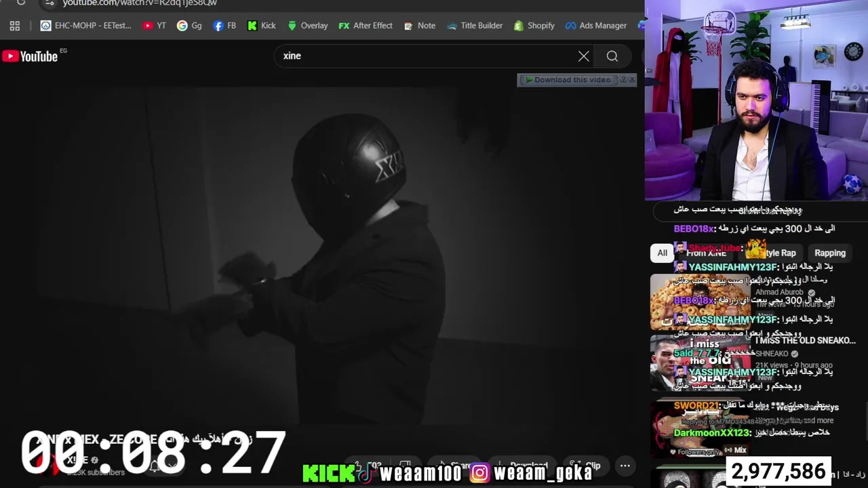Open the Shopify bookmark
Viewport: 868px width, 488px height.
pyautogui.click(x=534, y=26)
